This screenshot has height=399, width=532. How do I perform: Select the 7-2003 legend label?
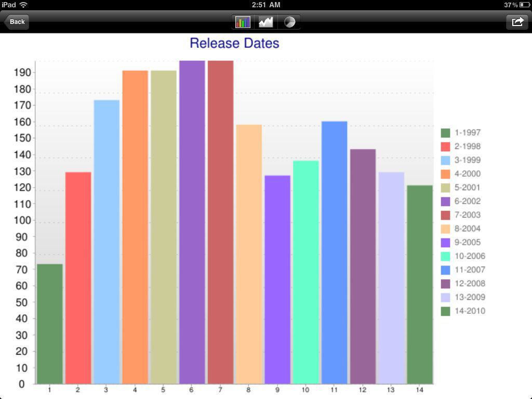point(467,215)
